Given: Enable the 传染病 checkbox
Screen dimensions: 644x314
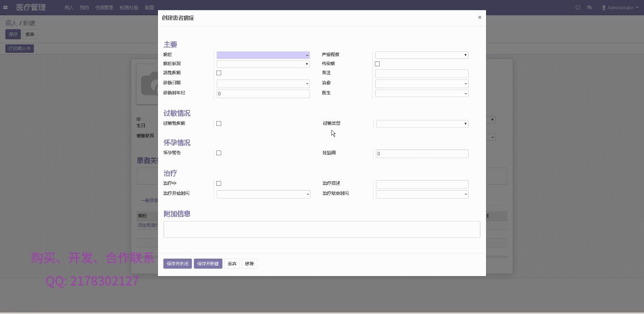Looking at the screenshot, I should [377, 64].
